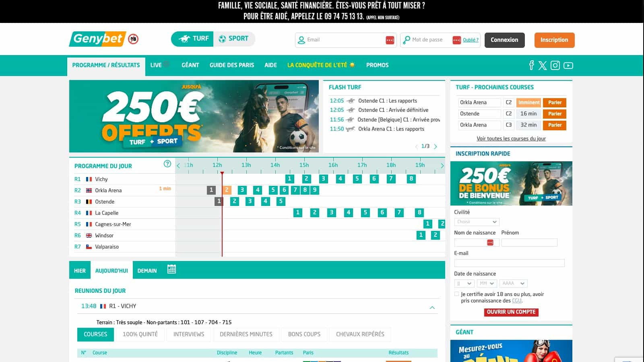The width and height of the screenshot is (644, 362).
Task: Switch to the TURF toggle
Action: pyautogui.click(x=192, y=39)
